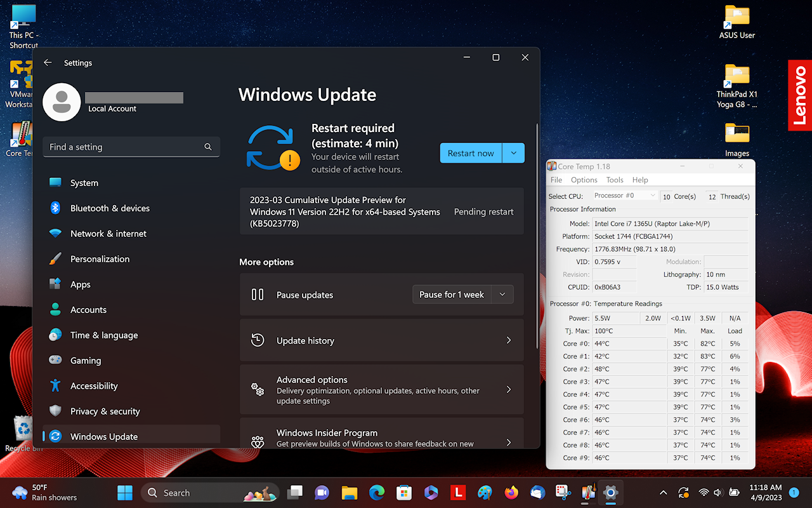
Task: Open Core Temp Help menu
Action: [640, 180]
